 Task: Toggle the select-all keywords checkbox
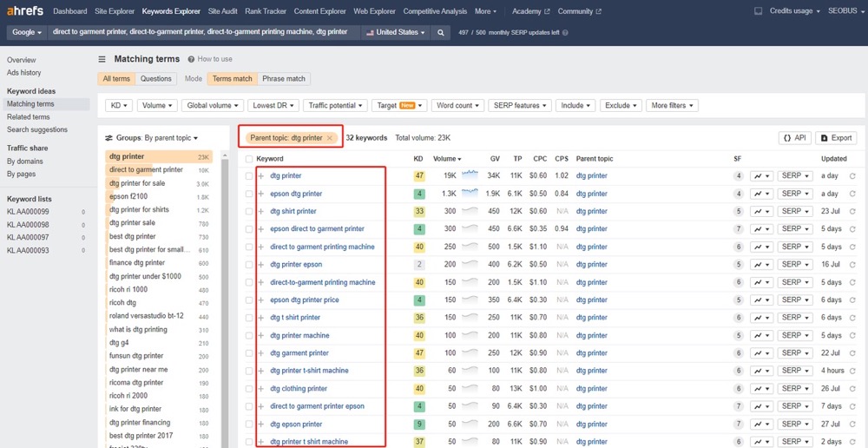click(x=249, y=159)
